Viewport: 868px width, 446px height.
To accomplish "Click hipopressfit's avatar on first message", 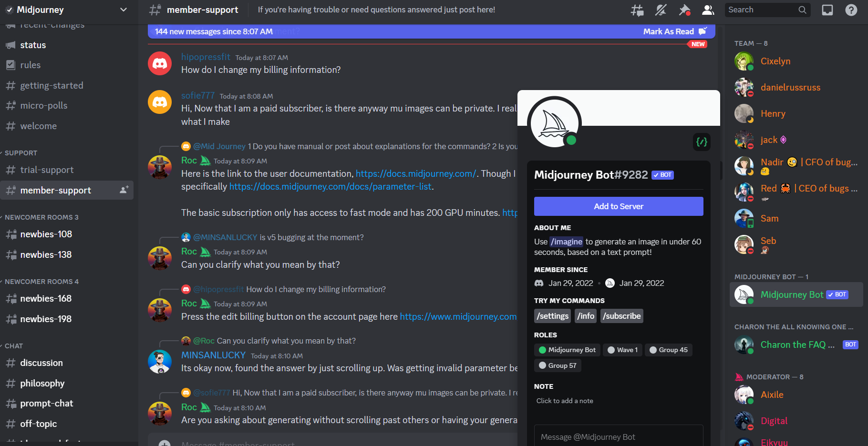I will point(160,63).
